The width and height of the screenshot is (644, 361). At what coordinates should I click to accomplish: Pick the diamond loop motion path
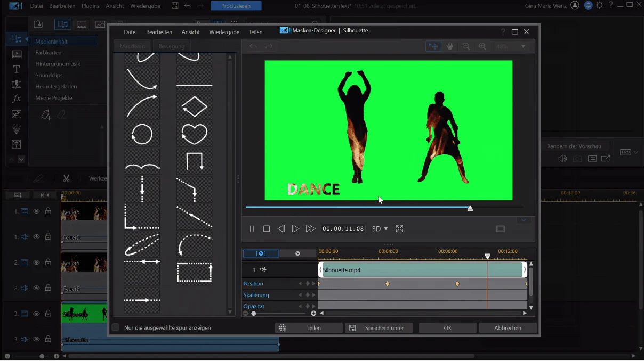(194, 106)
